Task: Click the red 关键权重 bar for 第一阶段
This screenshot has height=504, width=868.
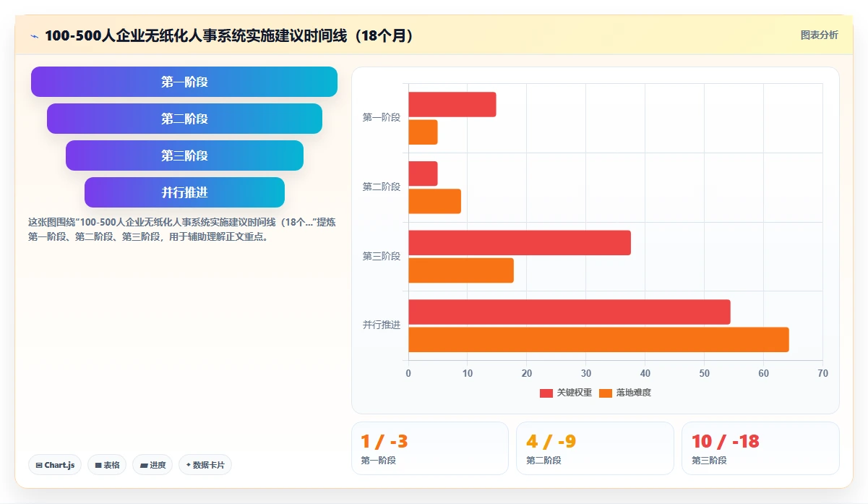Action: (452, 105)
